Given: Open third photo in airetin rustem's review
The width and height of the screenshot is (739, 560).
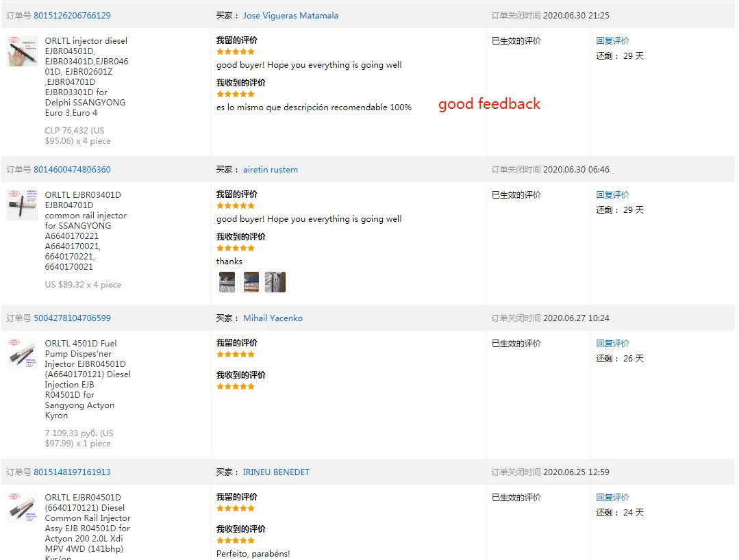Looking at the screenshot, I should pos(275,282).
